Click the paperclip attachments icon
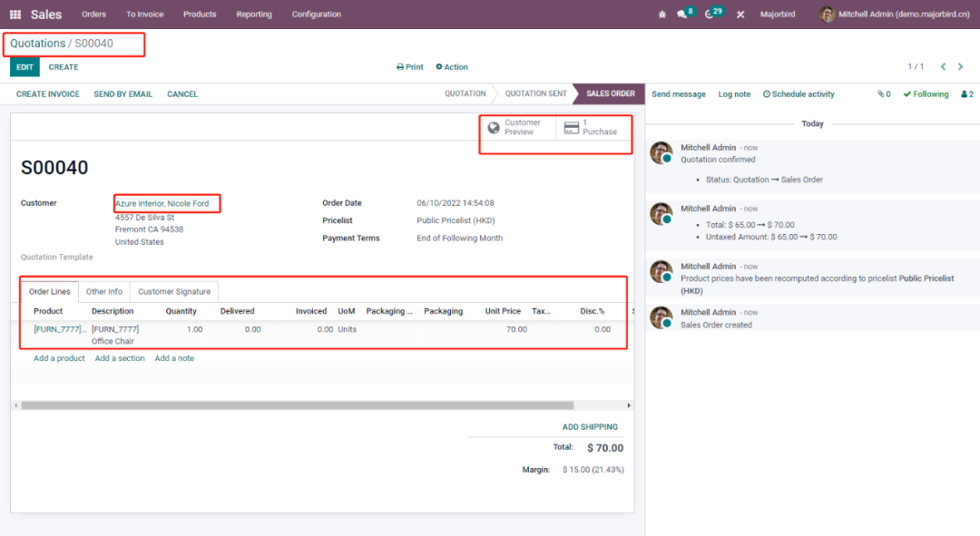980x536 pixels. click(x=883, y=94)
